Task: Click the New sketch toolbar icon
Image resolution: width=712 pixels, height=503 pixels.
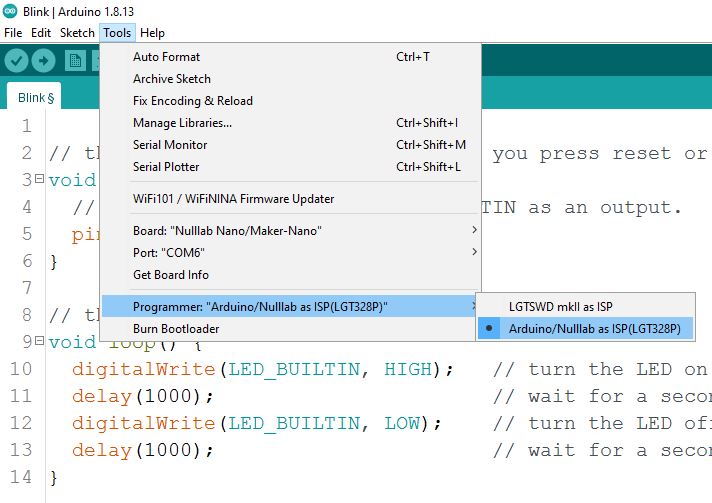Action: click(75, 61)
